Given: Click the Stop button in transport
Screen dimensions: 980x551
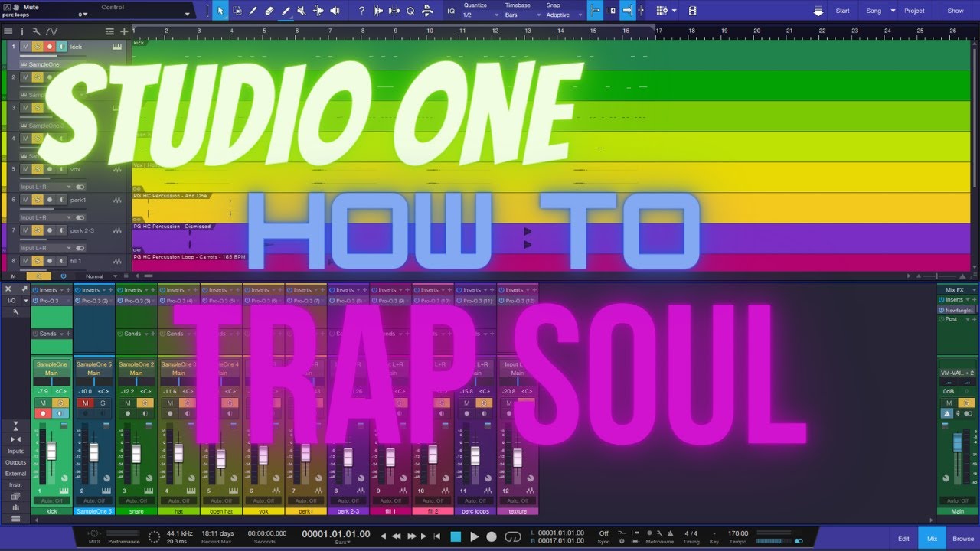Looking at the screenshot, I should click(x=456, y=536).
